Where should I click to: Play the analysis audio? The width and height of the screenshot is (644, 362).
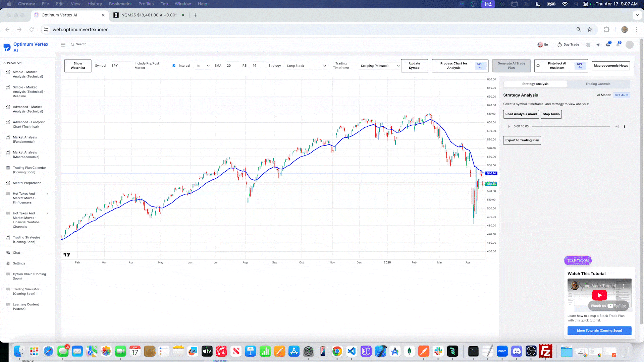[509, 127]
